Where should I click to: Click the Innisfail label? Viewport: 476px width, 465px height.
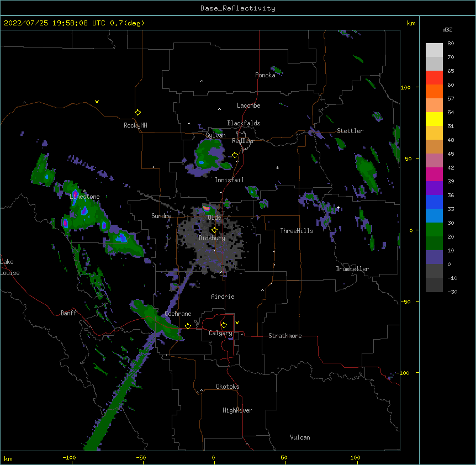click(229, 180)
